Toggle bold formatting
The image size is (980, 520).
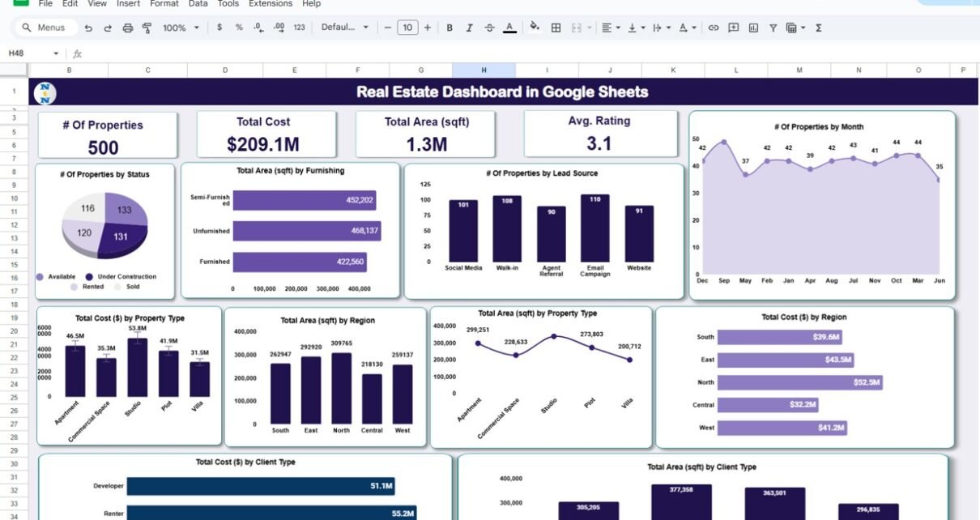tap(450, 28)
